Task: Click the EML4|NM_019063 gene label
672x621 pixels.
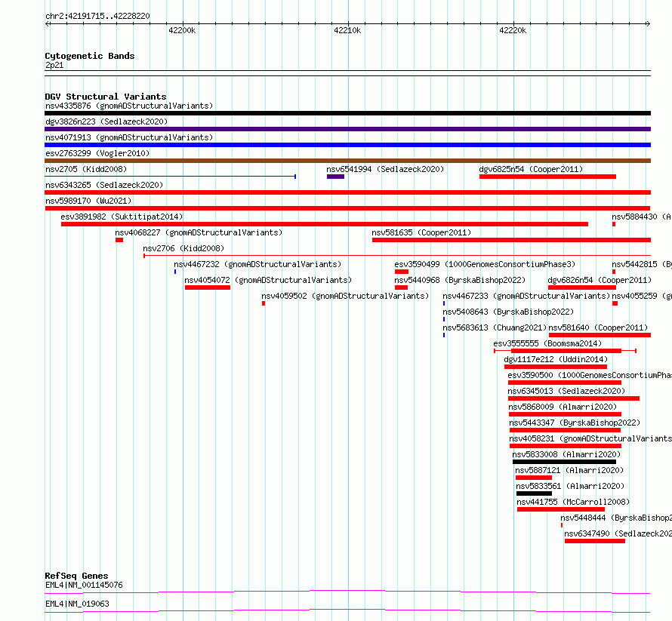Action: click(77, 604)
